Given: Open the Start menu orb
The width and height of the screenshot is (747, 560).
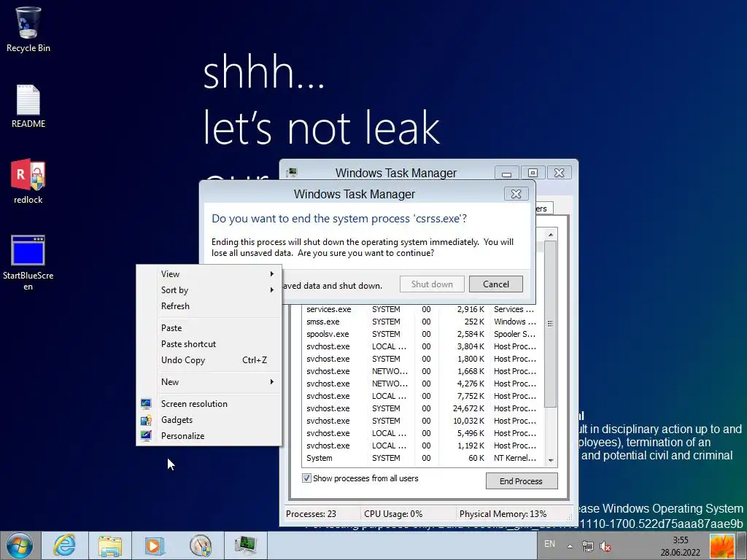Looking at the screenshot, I should 20,545.
